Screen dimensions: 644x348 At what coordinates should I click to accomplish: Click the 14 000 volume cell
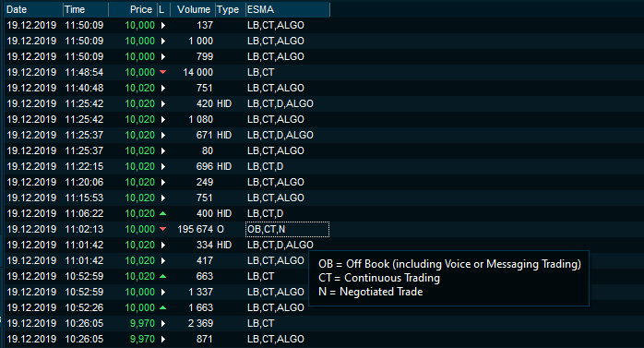[198, 72]
